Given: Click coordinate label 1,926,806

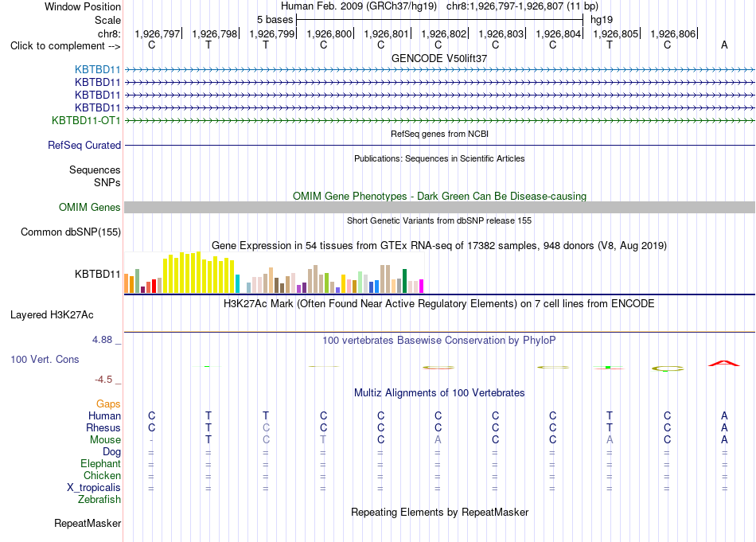Looking at the screenshot, I should tap(673, 33).
